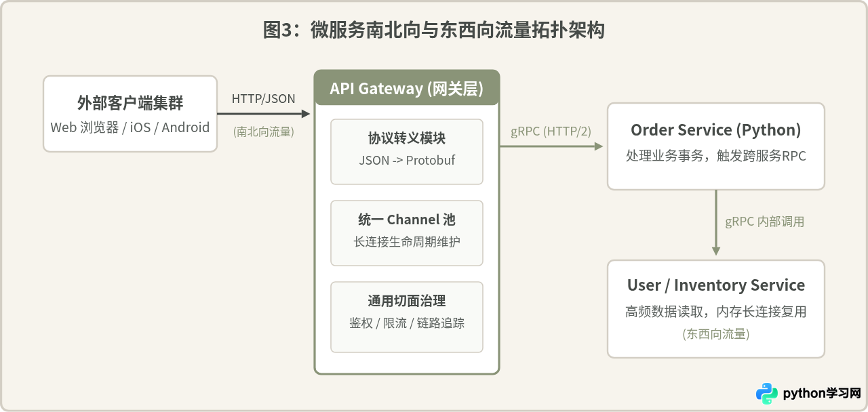
Task: Click the 鉴权 / 限流 / 链路追踪 text
Action: click(x=407, y=323)
